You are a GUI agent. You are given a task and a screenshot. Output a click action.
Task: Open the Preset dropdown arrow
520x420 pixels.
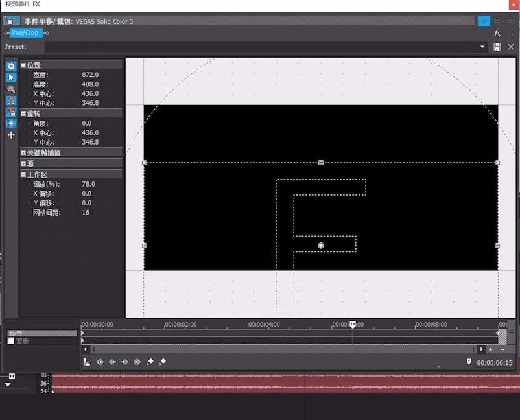(482, 47)
